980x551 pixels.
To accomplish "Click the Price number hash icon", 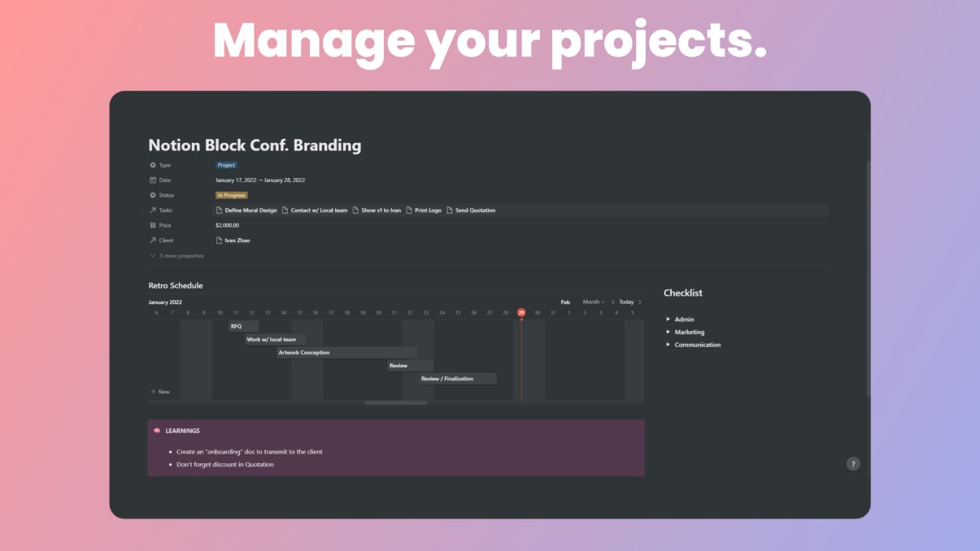I will pos(152,225).
